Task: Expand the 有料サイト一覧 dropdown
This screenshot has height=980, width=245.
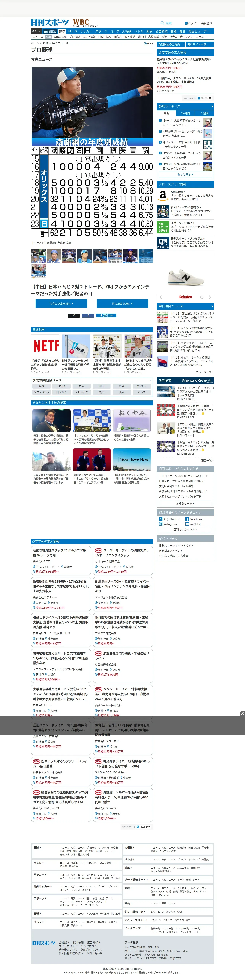Action: [200, 44]
